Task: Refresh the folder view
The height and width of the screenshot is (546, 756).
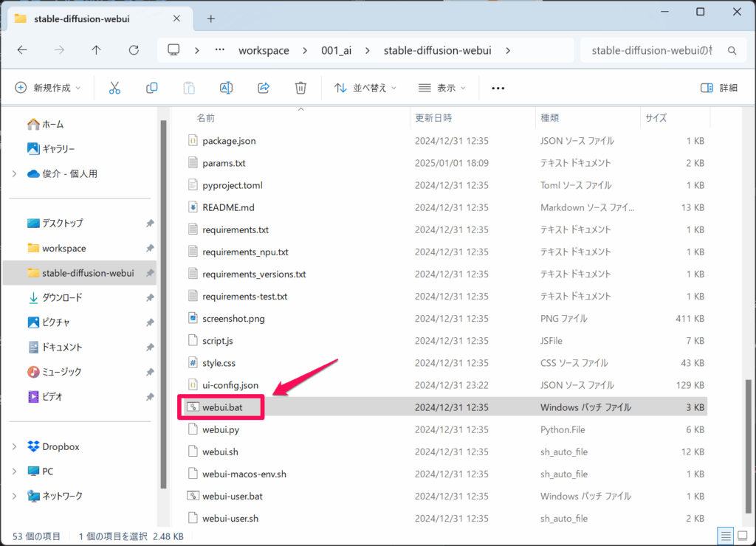Action: tap(134, 50)
